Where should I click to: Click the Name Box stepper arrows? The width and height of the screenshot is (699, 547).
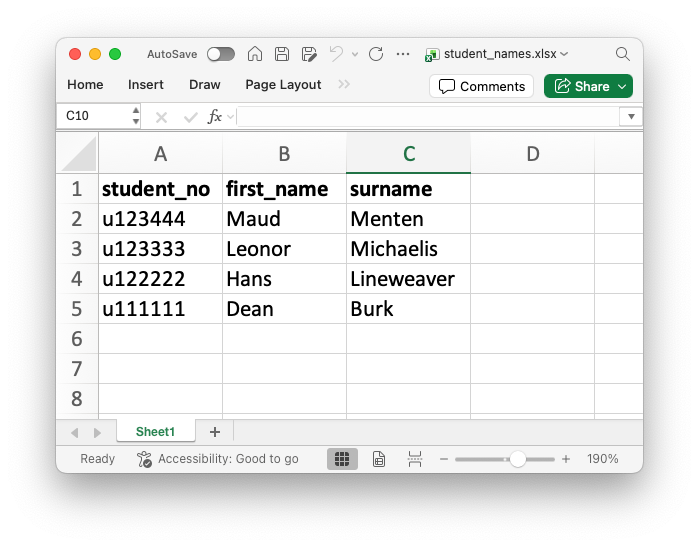pyautogui.click(x=136, y=116)
